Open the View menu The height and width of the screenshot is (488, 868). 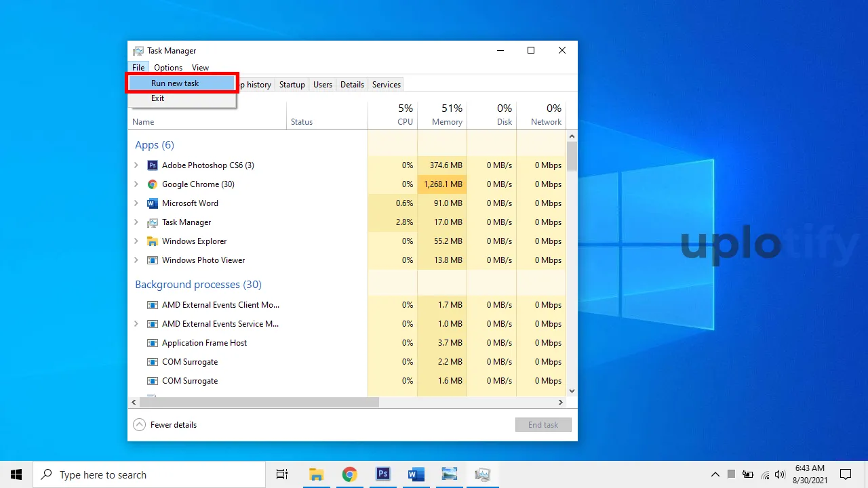point(200,68)
